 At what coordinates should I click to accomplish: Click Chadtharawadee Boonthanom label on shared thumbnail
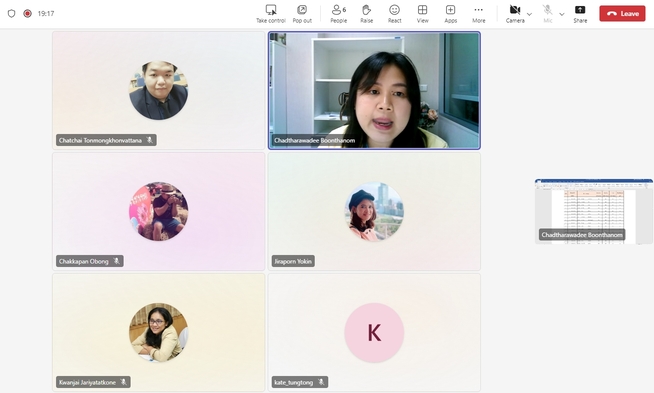click(x=582, y=235)
